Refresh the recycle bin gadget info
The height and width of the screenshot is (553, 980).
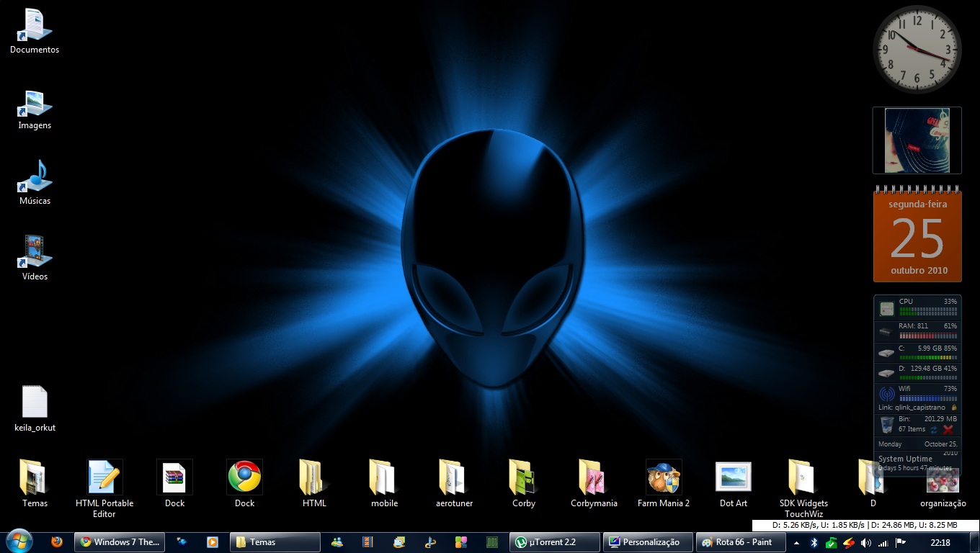click(x=933, y=429)
